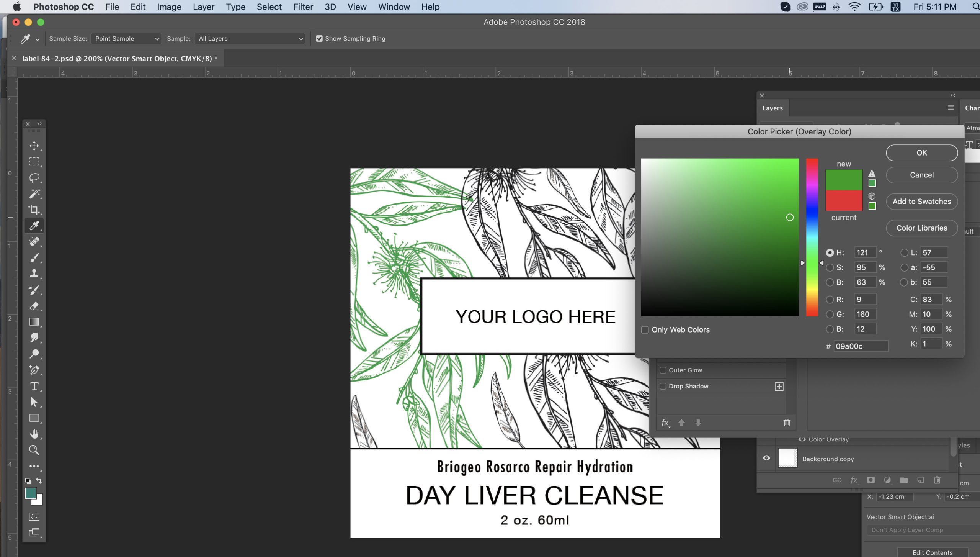Select the Crop tool
The width and height of the screenshot is (980, 557).
(x=34, y=209)
